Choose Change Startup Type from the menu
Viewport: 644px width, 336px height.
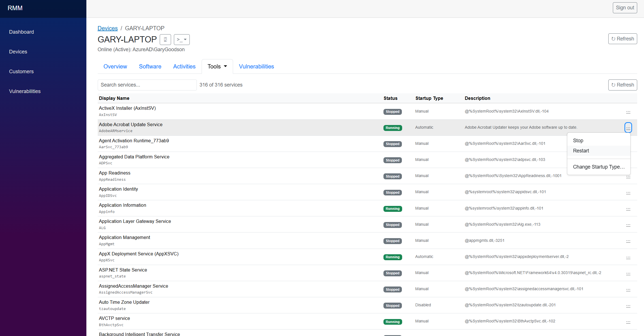coord(599,167)
